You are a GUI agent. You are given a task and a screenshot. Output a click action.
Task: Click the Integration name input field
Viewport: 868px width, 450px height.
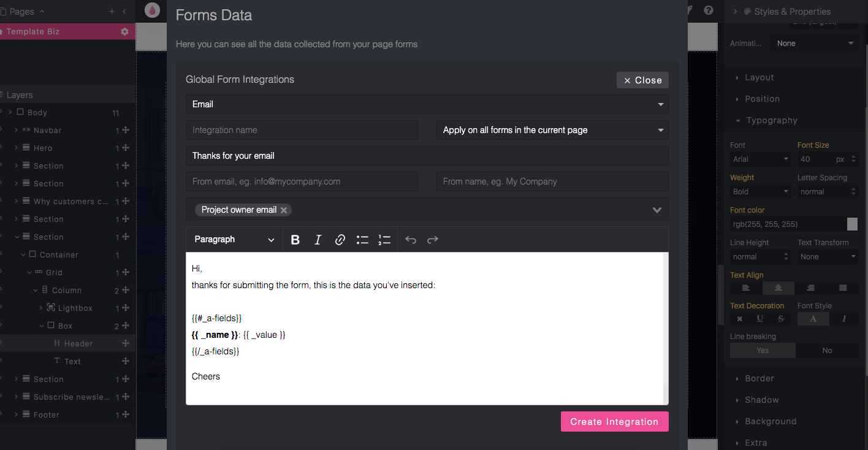point(302,130)
